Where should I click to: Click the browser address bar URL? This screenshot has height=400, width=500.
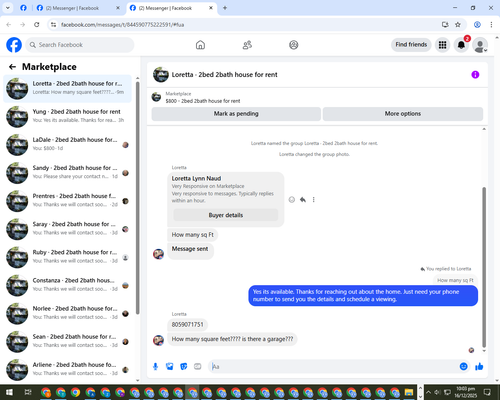pyautogui.click(x=122, y=25)
